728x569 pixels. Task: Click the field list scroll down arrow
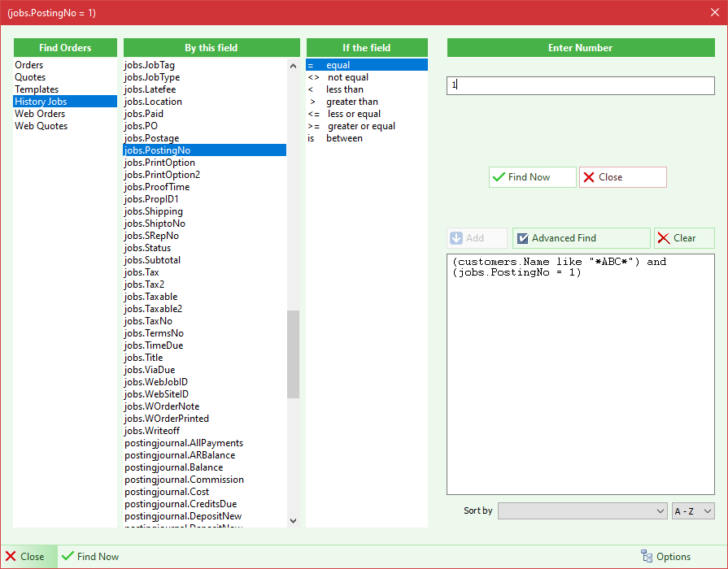(x=293, y=521)
